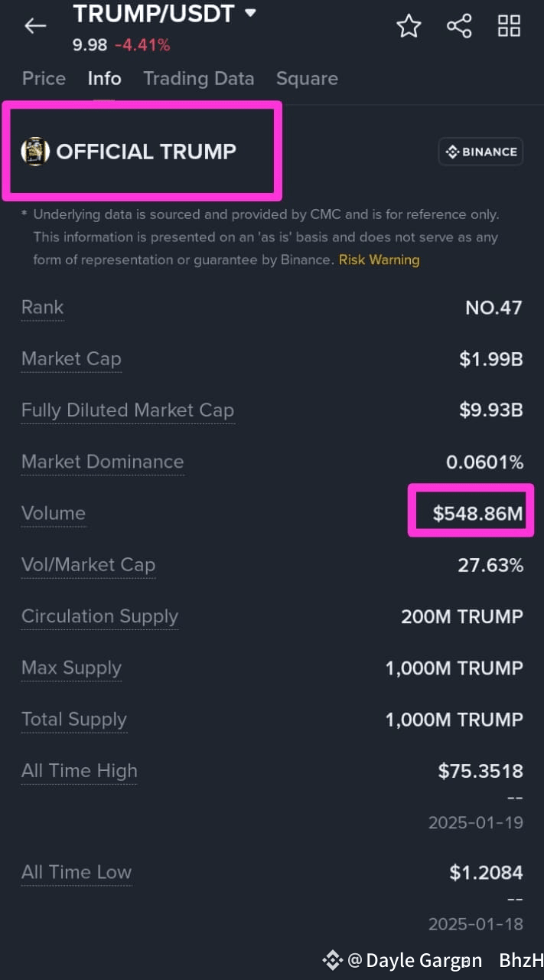Tap the Circulation Supply info label
Viewport: 544px width, 980px height.
pos(99,616)
